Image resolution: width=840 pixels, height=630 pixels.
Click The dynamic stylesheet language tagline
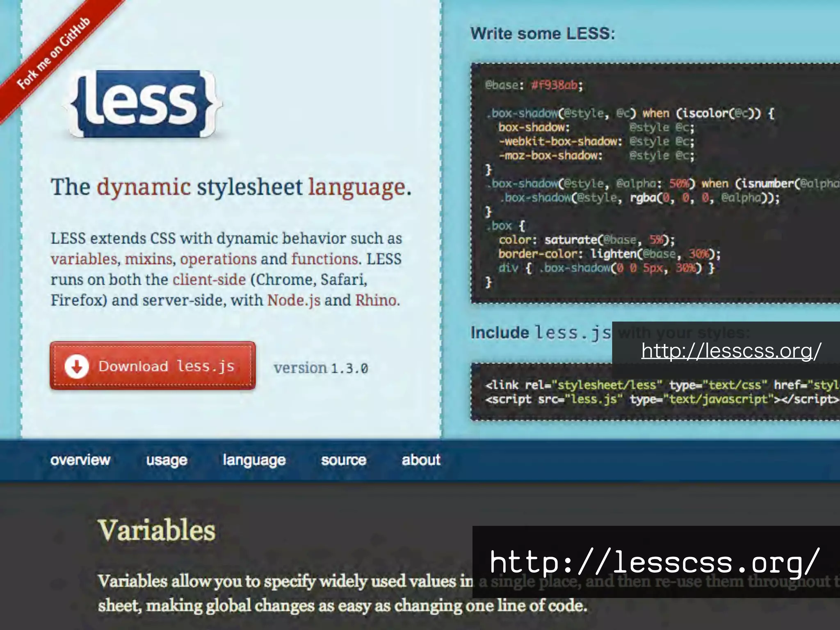(x=231, y=187)
